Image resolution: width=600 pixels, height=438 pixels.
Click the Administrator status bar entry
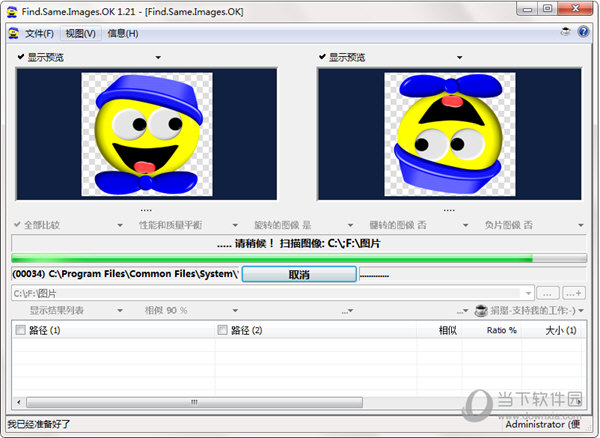[x=543, y=424]
